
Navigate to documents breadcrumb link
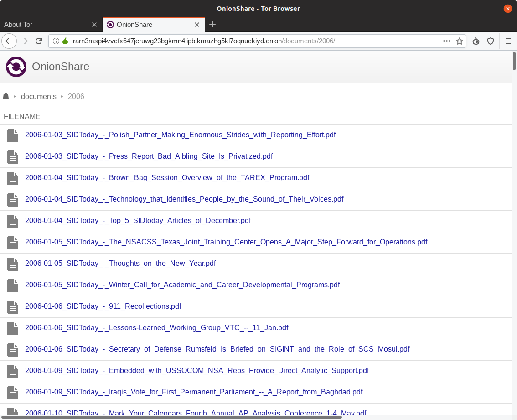39,97
